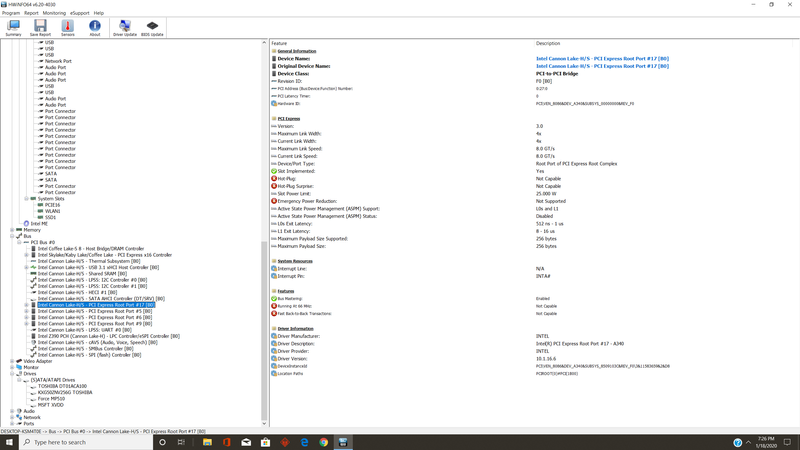Open the BIOS Update tool
Image resolution: width=800 pixels, height=450 pixels.
coord(152,28)
